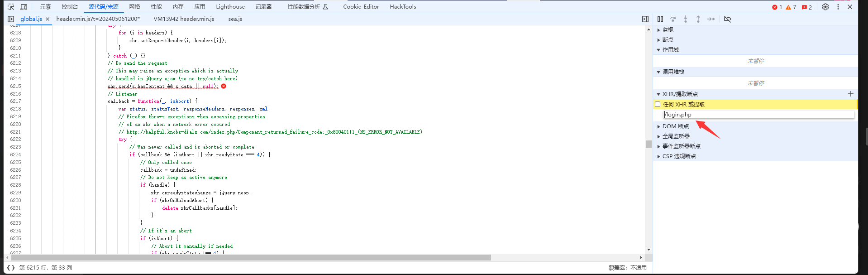Toggle the device toolbar icon
Screen dimensions: 868x275
[24, 7]
